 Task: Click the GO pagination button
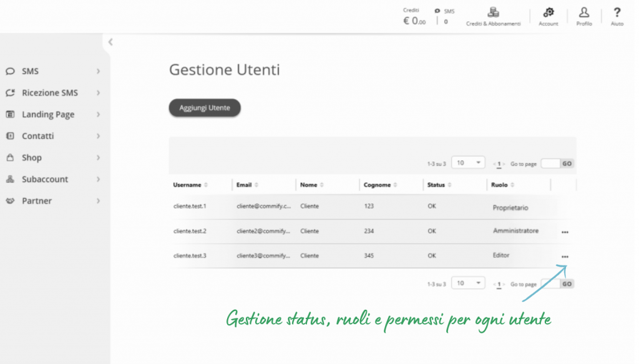coord(567,163)
